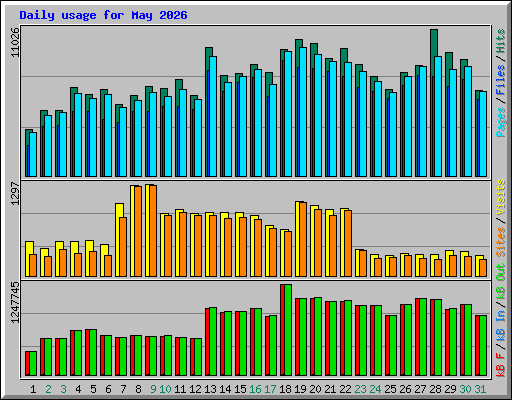Click day 31 on the x-axis
The height and width of the screenshot is (400, 512).
480,389
